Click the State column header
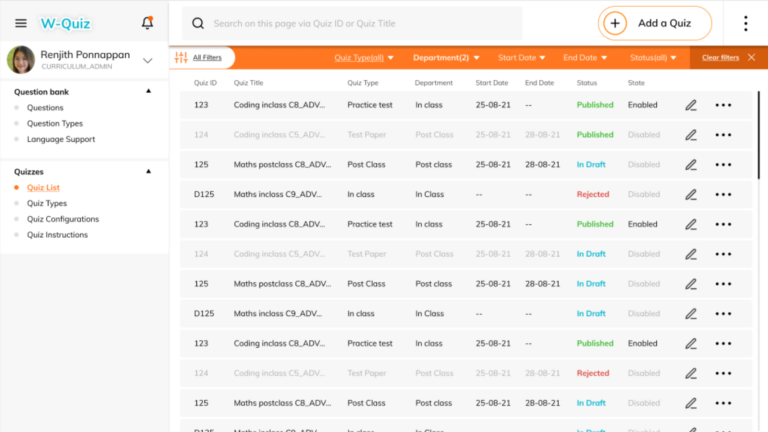 point(636,83)
